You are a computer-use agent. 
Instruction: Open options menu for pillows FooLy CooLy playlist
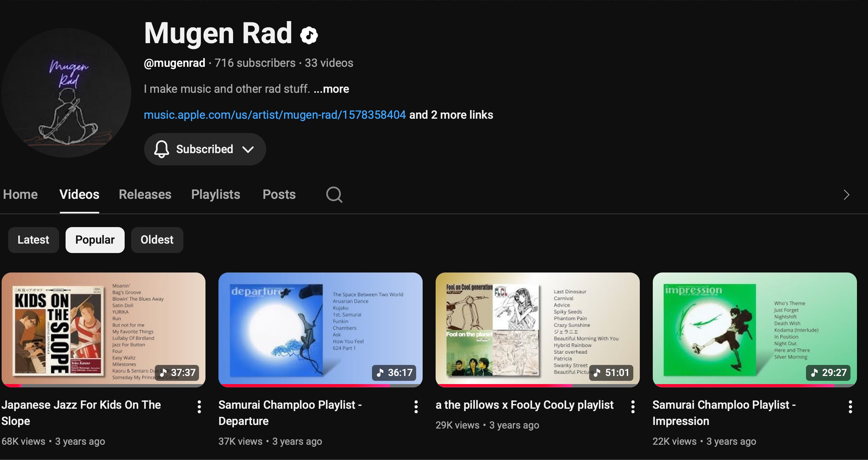(633, 407)
